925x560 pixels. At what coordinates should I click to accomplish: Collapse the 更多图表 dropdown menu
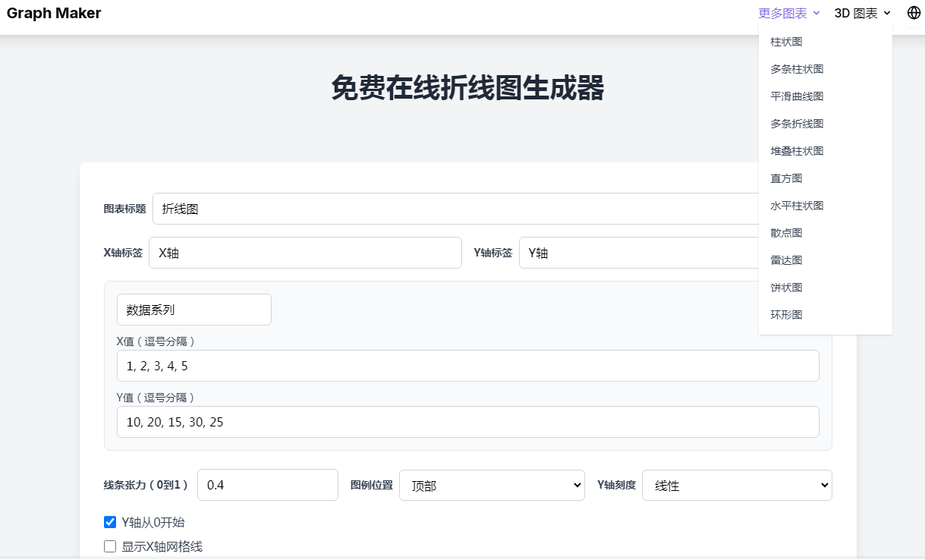[x=789, y=13]
